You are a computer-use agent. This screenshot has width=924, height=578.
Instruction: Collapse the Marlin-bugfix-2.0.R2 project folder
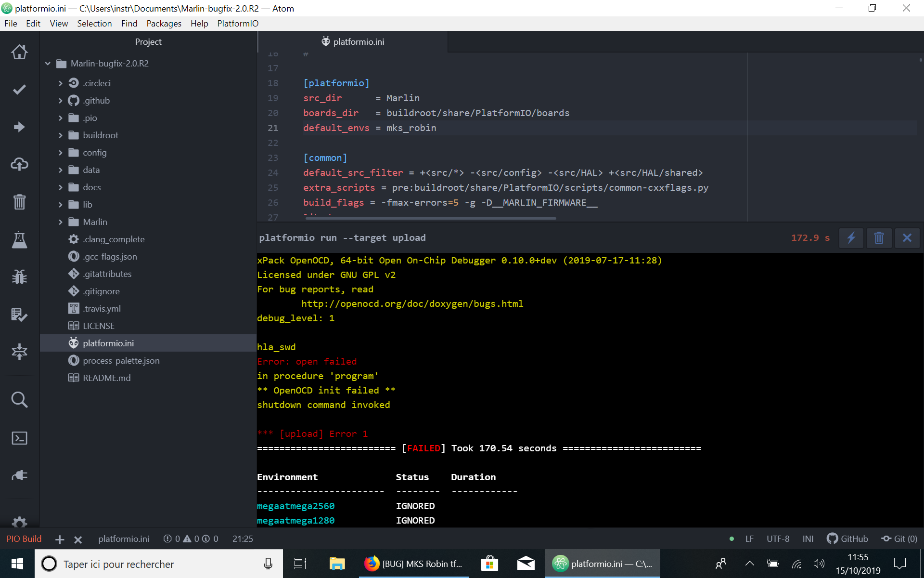tap(47, 63)
